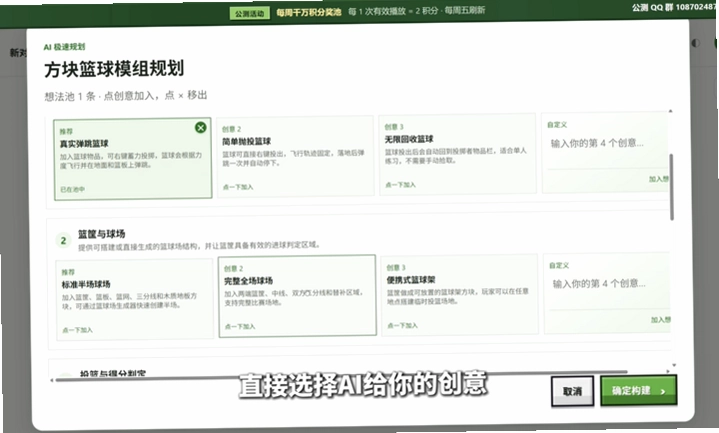Click the 已在池中 status text

coord(72,189)
